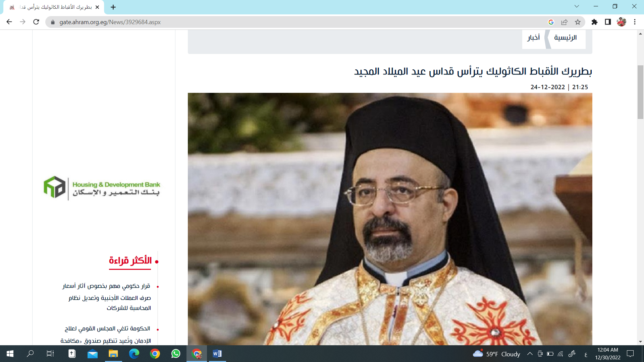Open the patriarch article photo

point(390,219)
